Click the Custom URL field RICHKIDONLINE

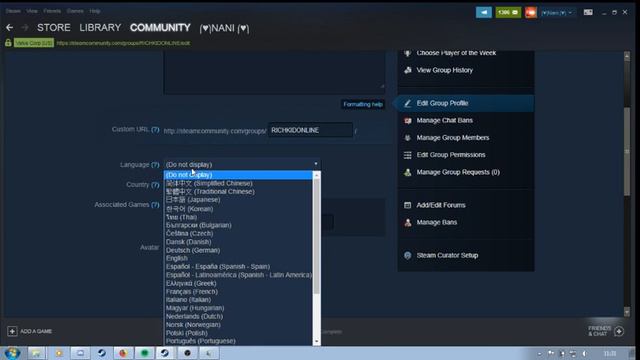[310, 130]
